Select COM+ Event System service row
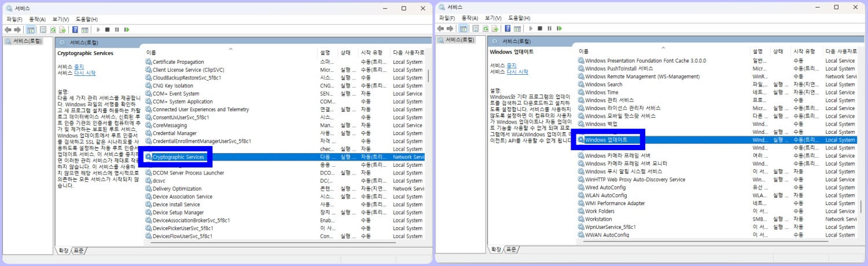This screenshot has height=266, width=868. pos(285,94)
